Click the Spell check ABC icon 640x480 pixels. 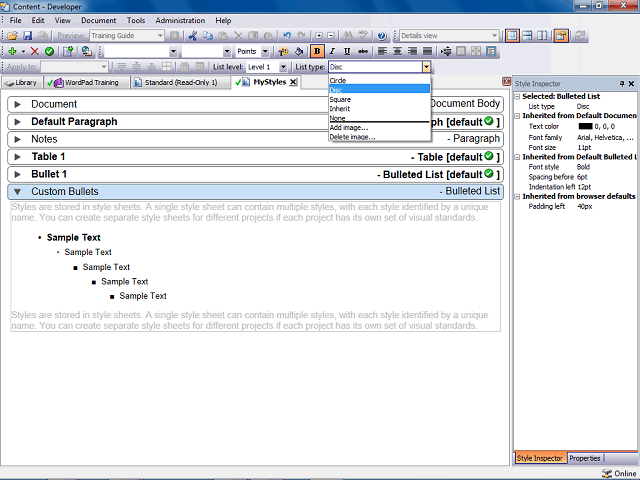pos(363,36)
